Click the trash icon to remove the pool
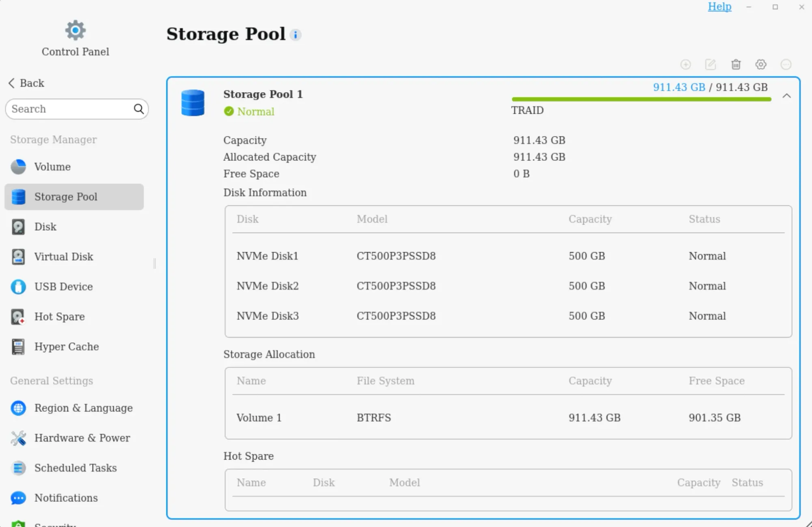Screen dimensions: 812x527 (x=736, y=65)
